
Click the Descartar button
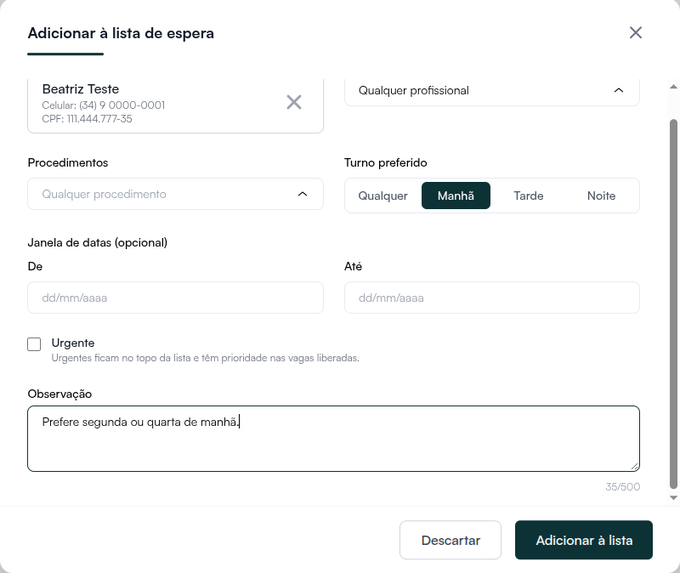coord(450,540)
